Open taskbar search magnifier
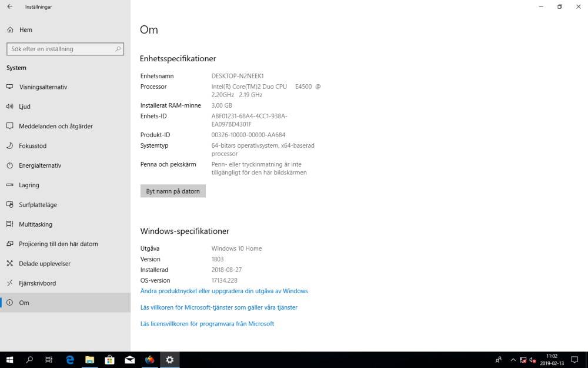 pyautogui.click(x=29, y=360)
